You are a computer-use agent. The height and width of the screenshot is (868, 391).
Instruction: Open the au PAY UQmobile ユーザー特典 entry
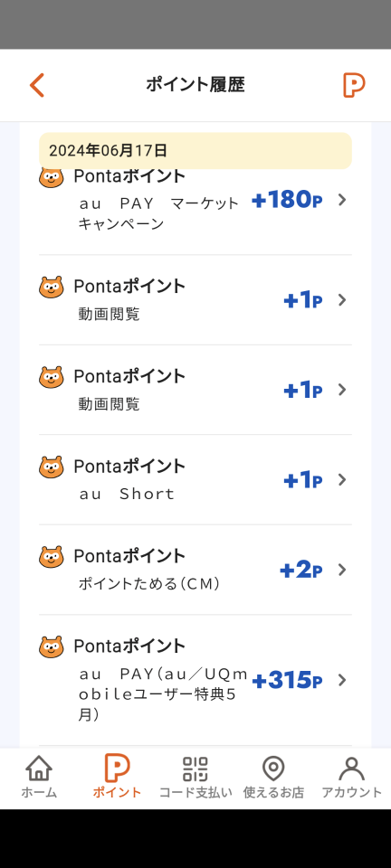pyautogui.click(x=195, y=680)
